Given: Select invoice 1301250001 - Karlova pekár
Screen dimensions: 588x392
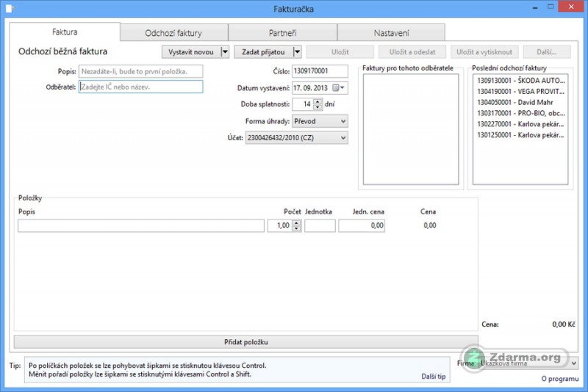Looking at the screenshot, I should point(520,135).
